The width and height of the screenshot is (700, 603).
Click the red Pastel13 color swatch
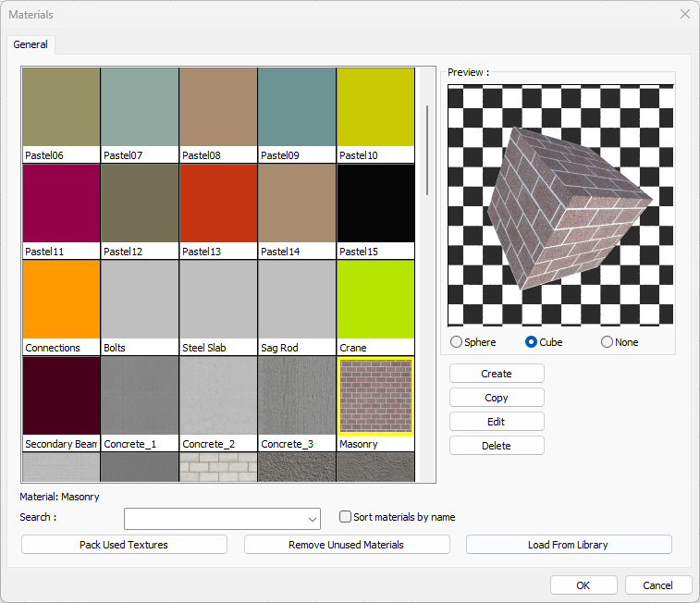pyautogui.click(x=218, y=203)
